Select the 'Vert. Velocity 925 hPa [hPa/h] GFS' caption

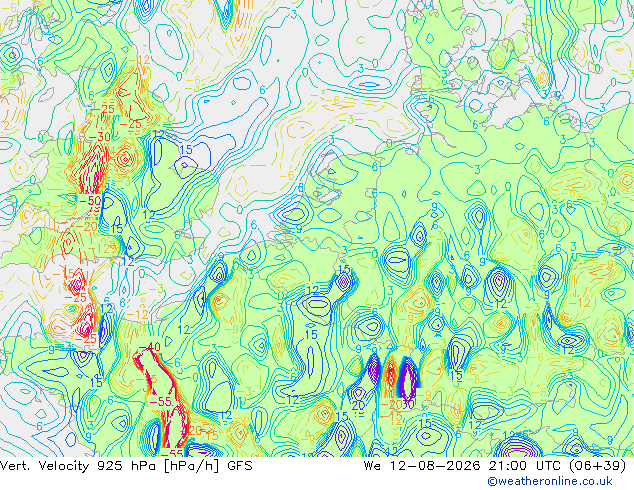pyautogui.click(x=126, y=466)
